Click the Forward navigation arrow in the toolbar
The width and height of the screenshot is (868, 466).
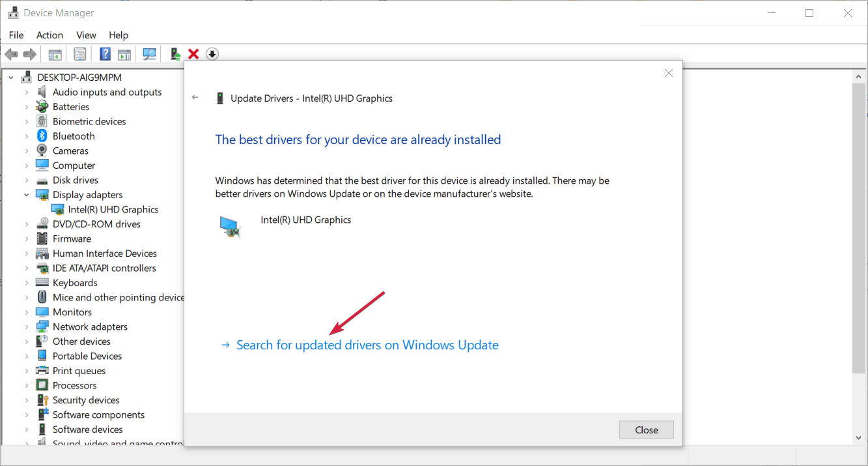29,53
